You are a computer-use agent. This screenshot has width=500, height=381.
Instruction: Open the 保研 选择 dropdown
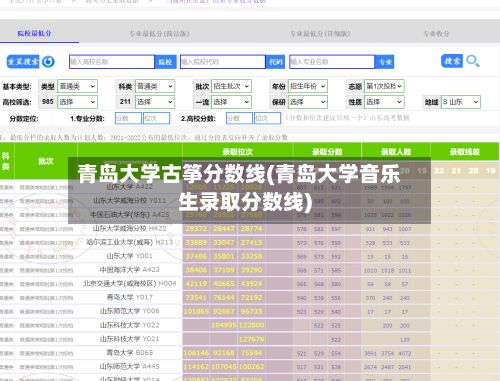click(308, 102)
